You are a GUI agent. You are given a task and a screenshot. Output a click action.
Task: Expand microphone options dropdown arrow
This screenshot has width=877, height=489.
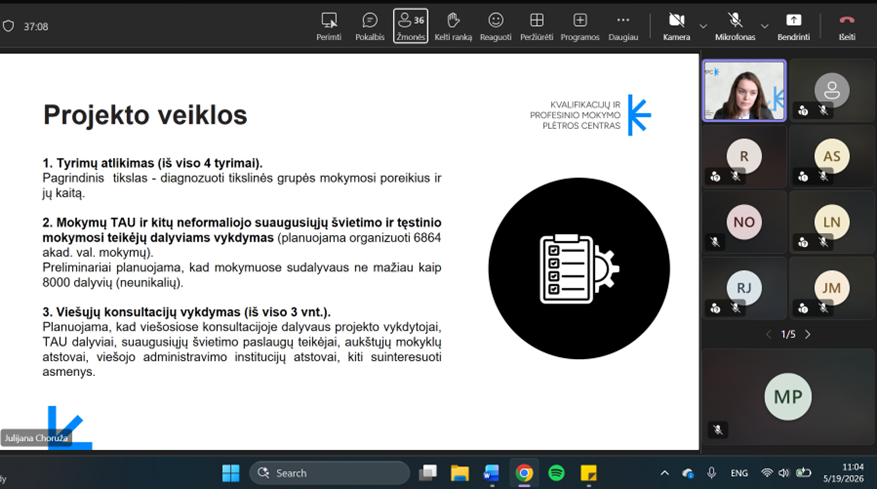(765, 26)
